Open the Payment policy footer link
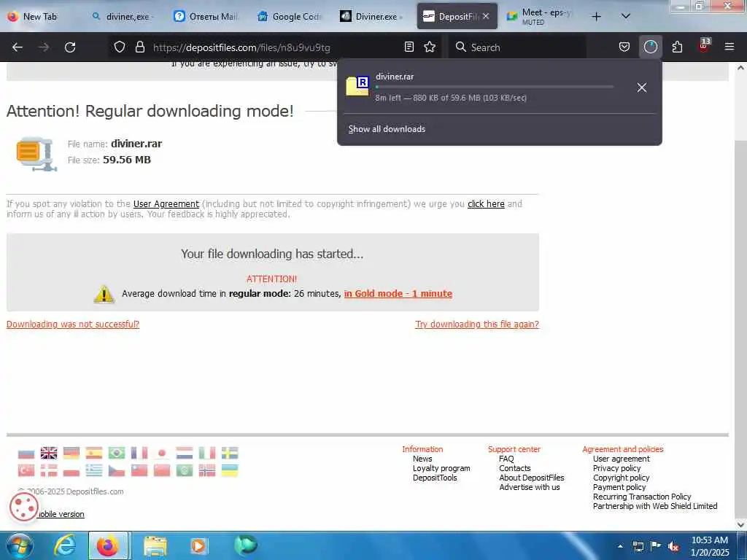The image size is (747, 560). click(x=619, y=487)
